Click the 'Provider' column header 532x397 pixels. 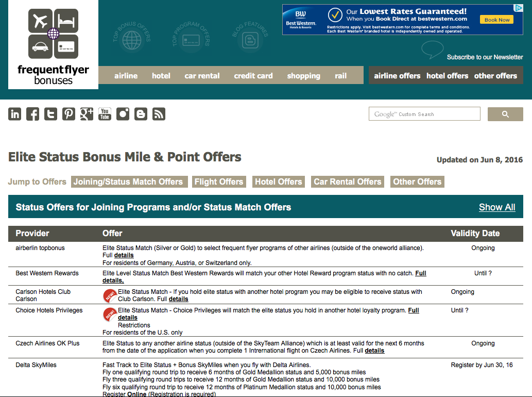click(x=32, y=234)
